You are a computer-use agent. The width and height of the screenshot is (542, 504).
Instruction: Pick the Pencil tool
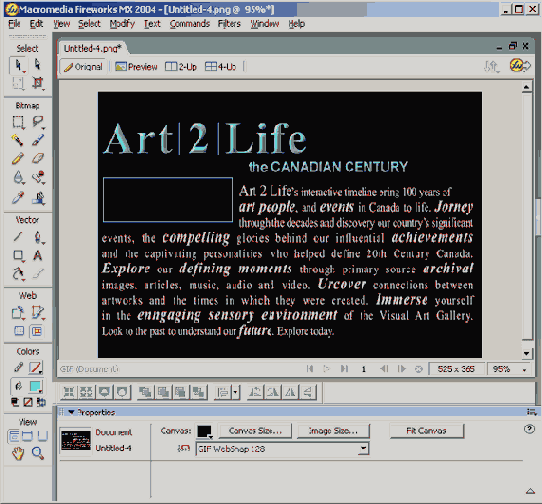tap(18, 159)
